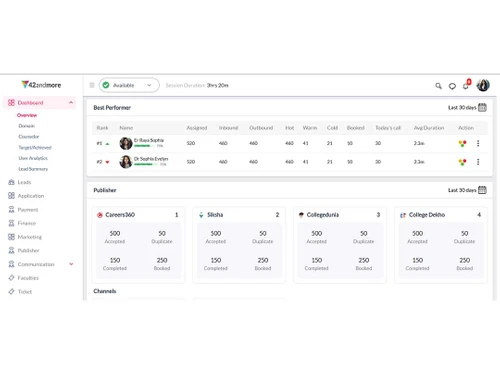Go to Ticket in sidebar

coord(25,292)
